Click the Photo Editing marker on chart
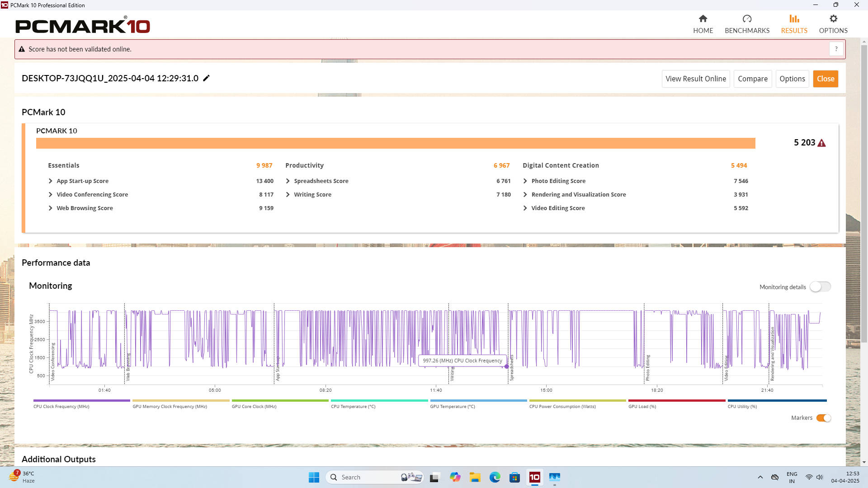The width and height of the screenshot is (868, 488). [x=647, y=368]
